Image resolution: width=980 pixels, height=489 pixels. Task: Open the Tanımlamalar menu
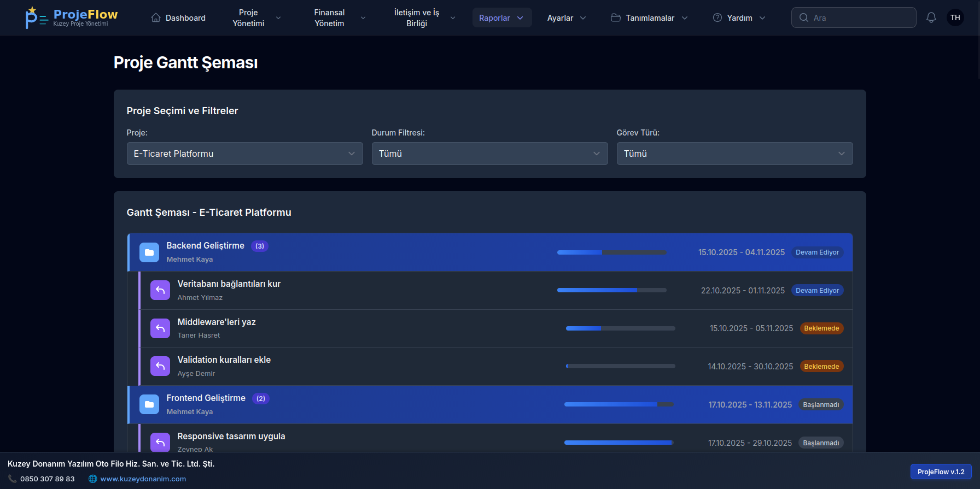(x=649, y=18)
